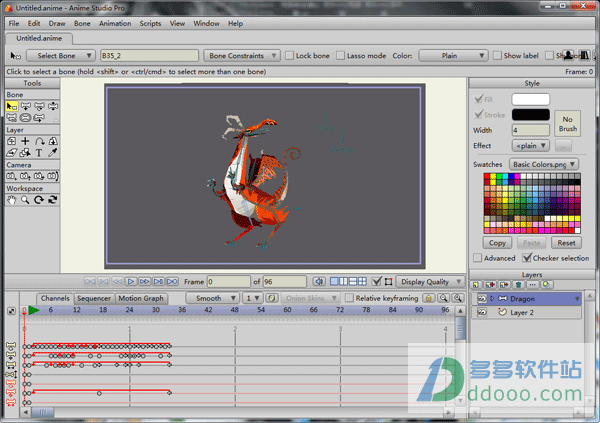Image resolution: width=600 pixels, height=423 pixels.
Task: Click the Reset button in Style panel
Action: tap(566, 243)
